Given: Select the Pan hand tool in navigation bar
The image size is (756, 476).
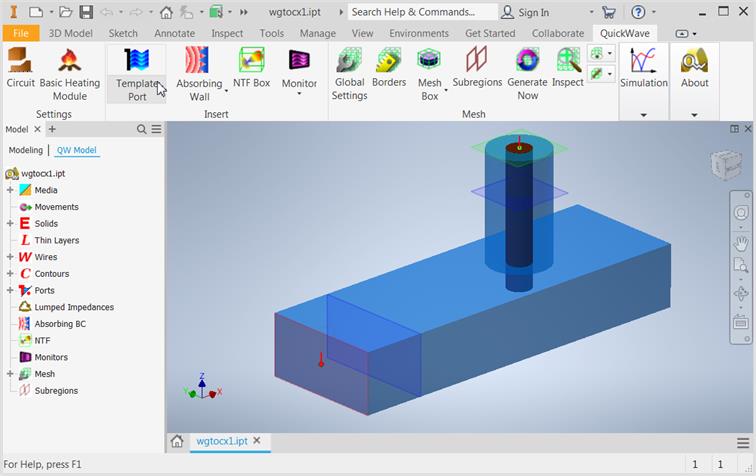Looking at the screenshot, I should 741,244.
